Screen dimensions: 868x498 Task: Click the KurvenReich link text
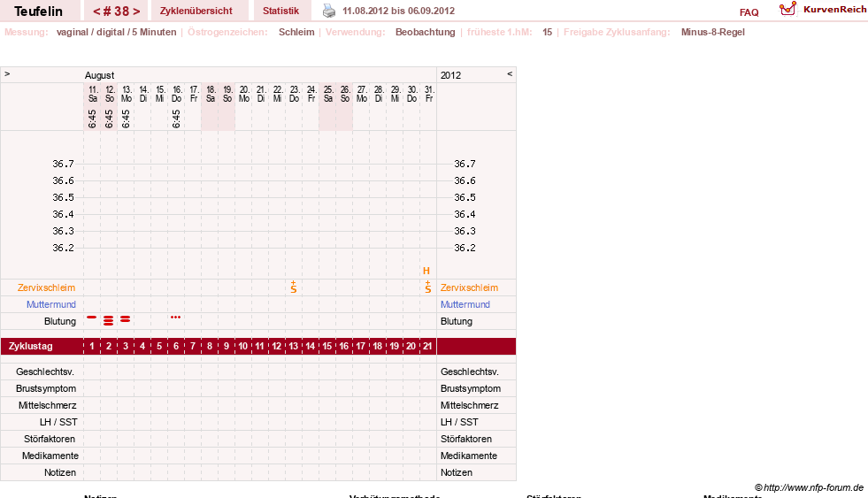tap(834, 10)
